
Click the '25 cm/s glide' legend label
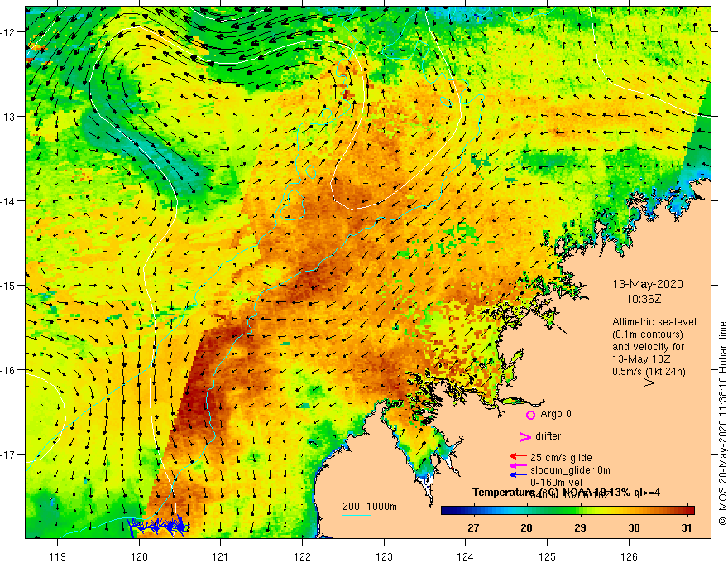561,458
